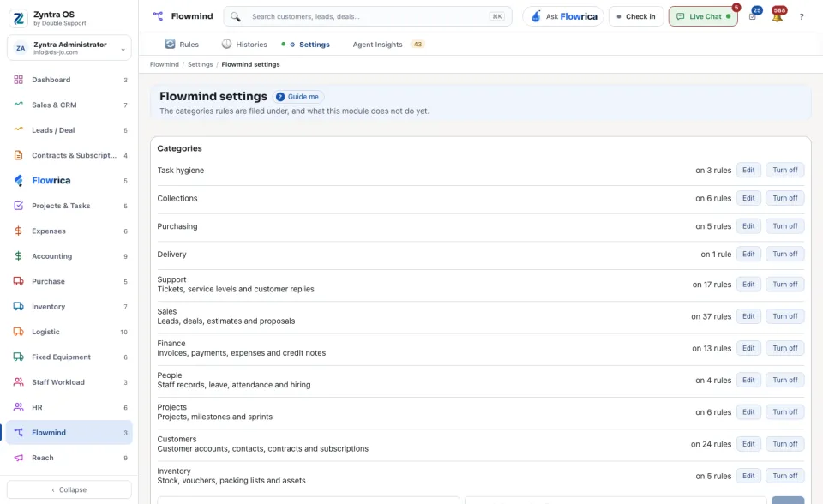Click the Projects & Tasks checkbox icon

click(x=18, y=206)
